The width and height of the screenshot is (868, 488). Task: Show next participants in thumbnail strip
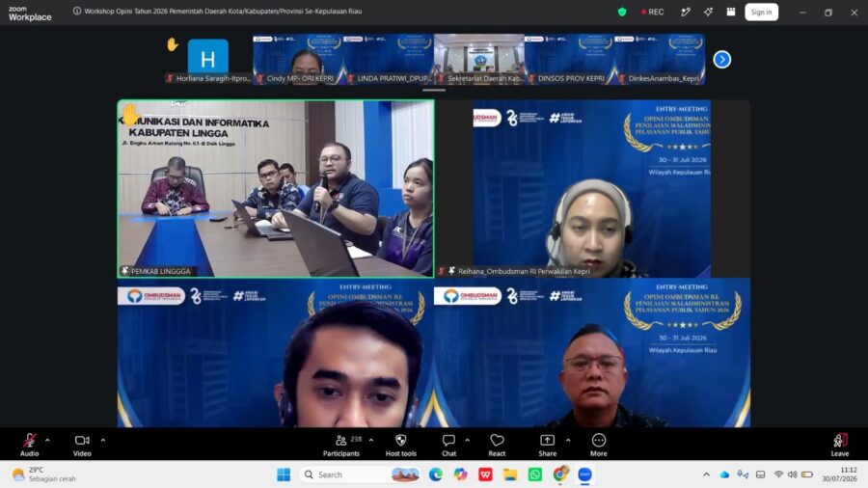(721, 59)
